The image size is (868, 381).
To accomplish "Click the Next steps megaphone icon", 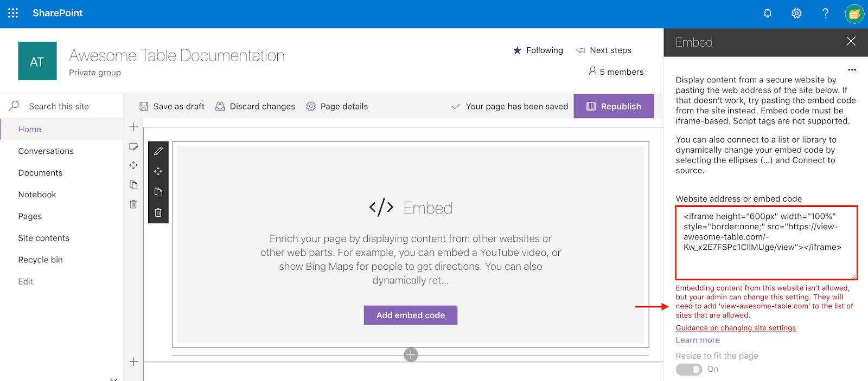I will pos(581,50).
